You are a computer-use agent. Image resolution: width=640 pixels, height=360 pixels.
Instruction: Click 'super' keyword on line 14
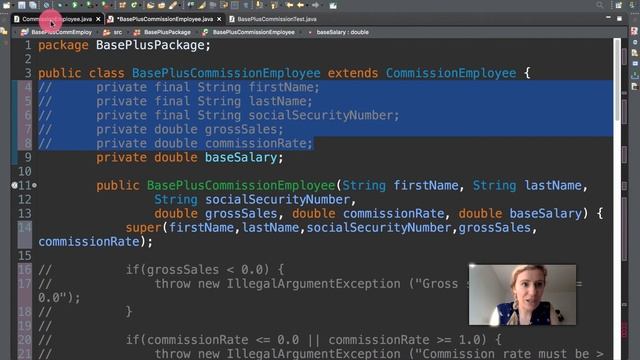(x=144, y=228)
